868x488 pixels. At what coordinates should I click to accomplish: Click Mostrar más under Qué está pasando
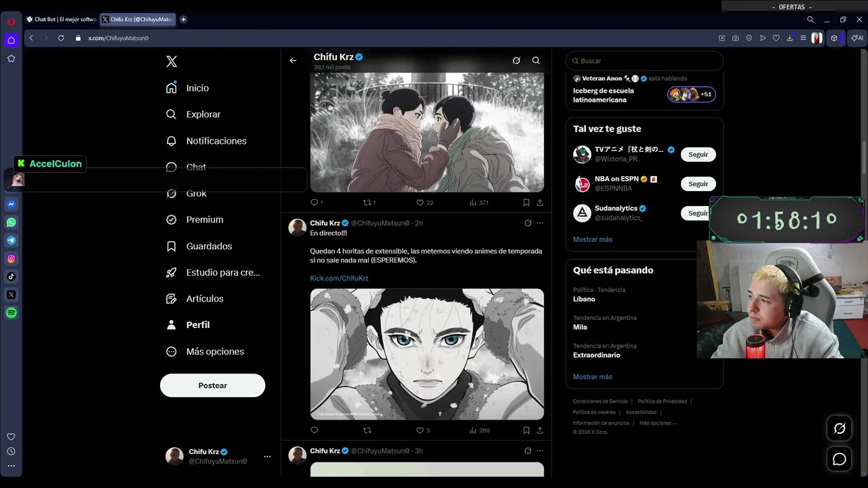(x=593, y=377)
